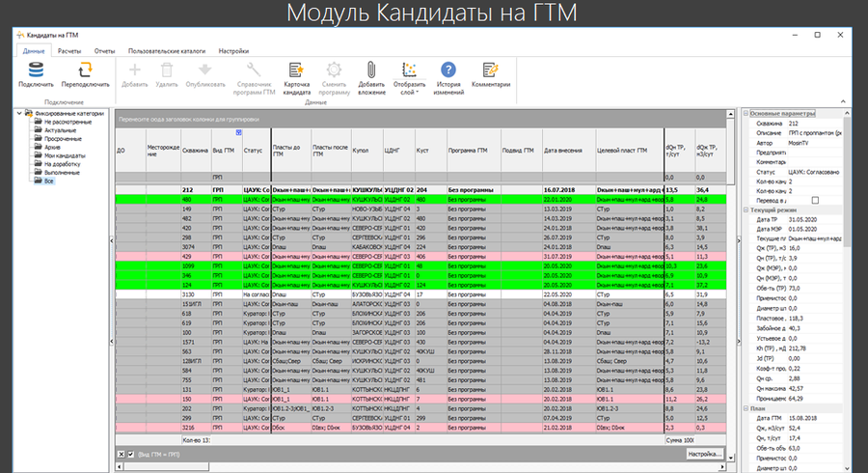Click the Автор value MosinTV
868x473 pixels.
[x=799, y=143]
